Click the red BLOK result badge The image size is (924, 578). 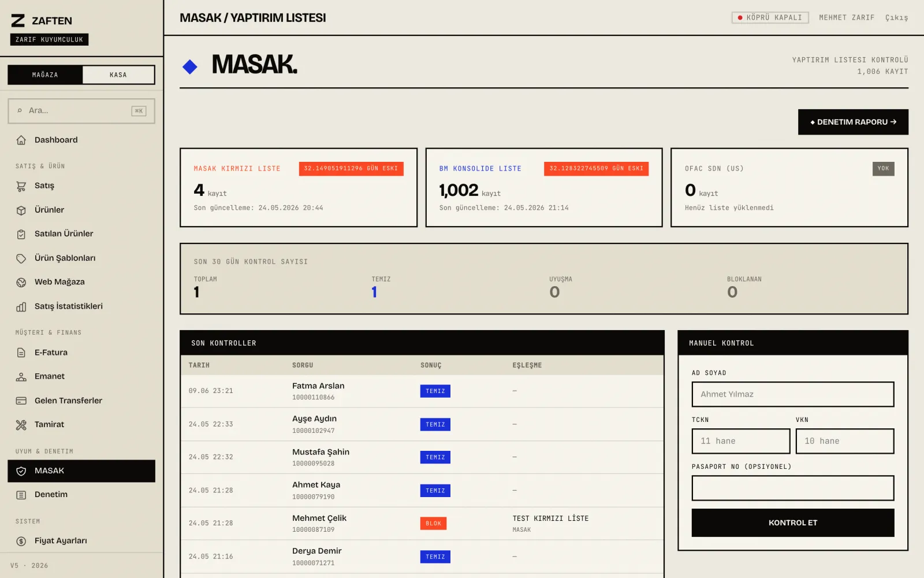tap(433, 524)
